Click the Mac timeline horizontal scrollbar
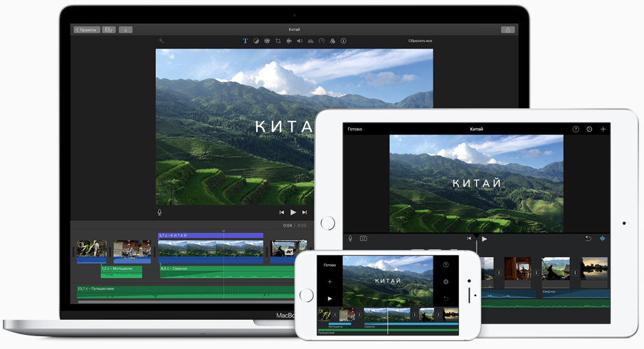The height and width of the screenshot is (349, 644). [186, 302]
